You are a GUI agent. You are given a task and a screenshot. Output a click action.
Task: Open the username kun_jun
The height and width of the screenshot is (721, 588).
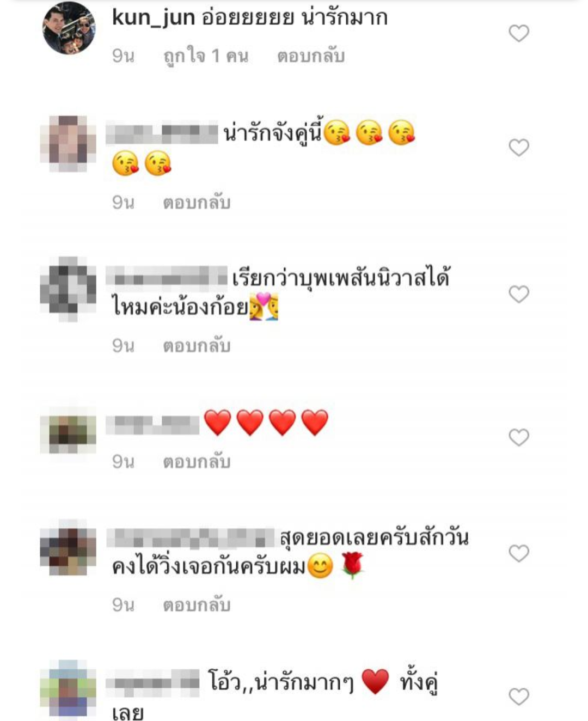coord(154,17)
